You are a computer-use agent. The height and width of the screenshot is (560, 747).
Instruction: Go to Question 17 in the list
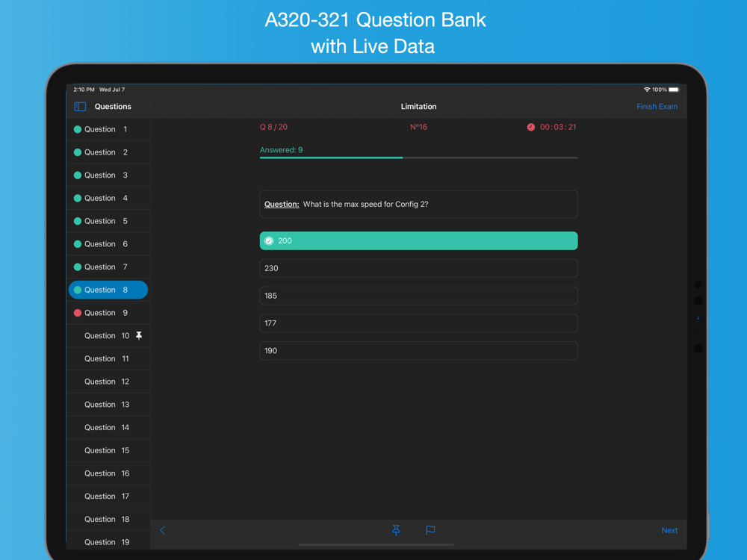pyautogui.click(x=108, y=497)
